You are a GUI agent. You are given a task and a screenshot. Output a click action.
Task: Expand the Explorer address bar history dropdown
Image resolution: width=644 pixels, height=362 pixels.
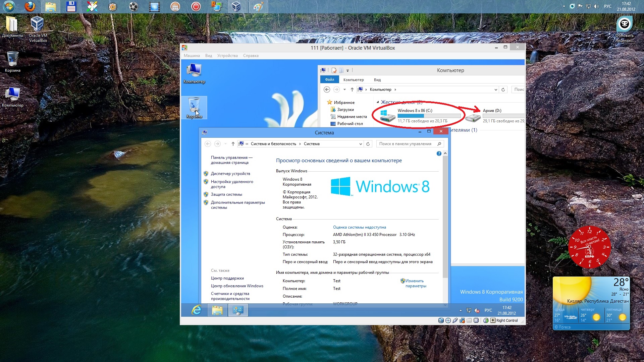point(496,89)
